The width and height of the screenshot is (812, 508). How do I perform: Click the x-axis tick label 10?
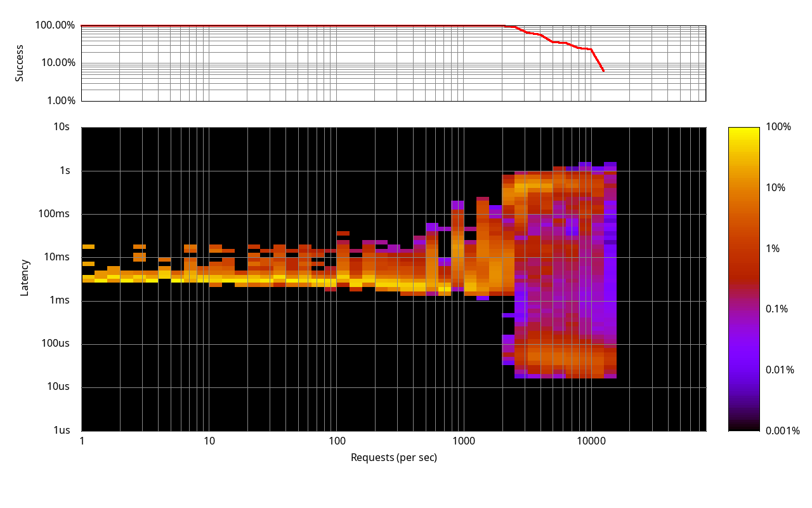tap(209, 441)
